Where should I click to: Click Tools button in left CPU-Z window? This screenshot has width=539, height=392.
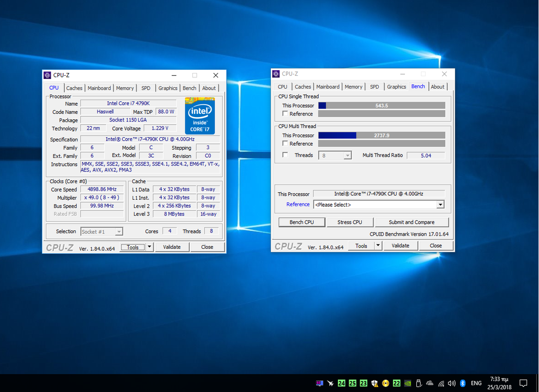coord(132,247)
